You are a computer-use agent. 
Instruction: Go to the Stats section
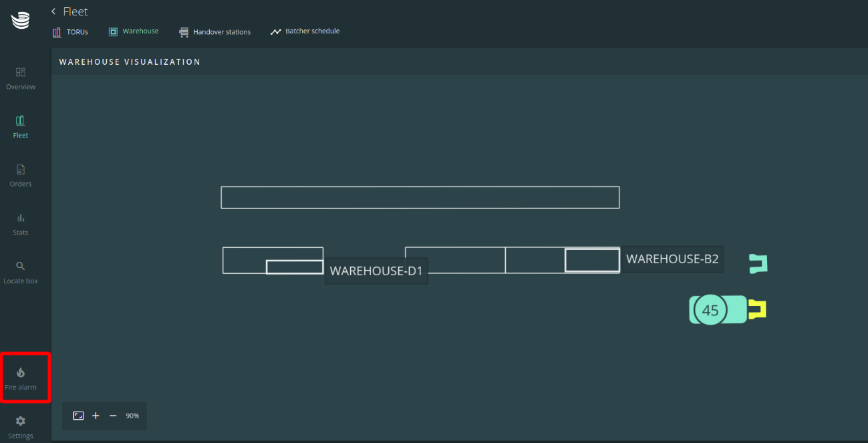click(21, 218)
